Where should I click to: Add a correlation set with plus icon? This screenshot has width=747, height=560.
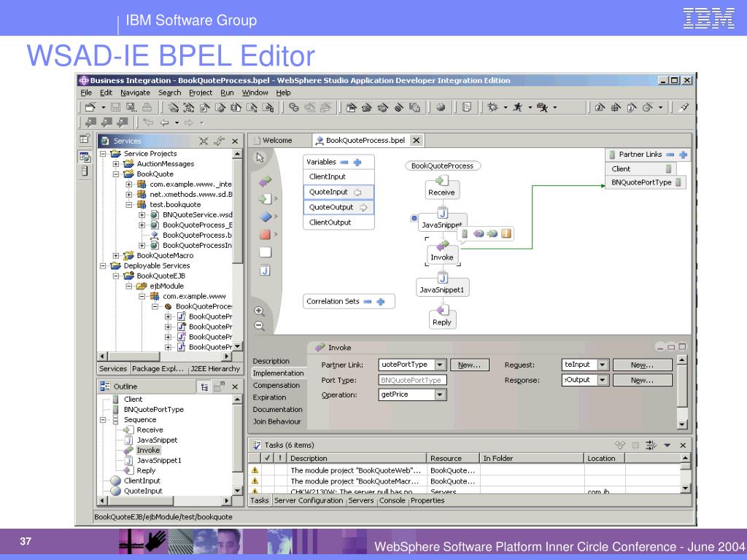click(381, 301)
